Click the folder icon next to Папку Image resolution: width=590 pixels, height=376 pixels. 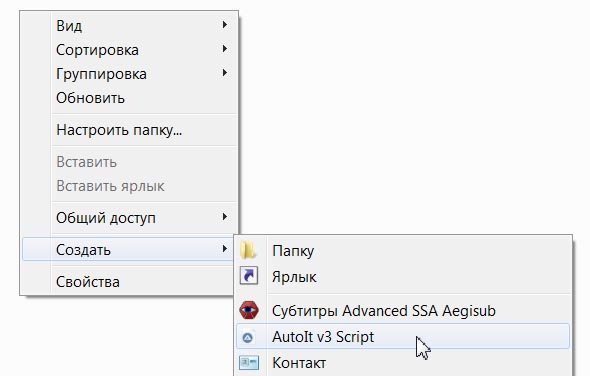(248, 251)
